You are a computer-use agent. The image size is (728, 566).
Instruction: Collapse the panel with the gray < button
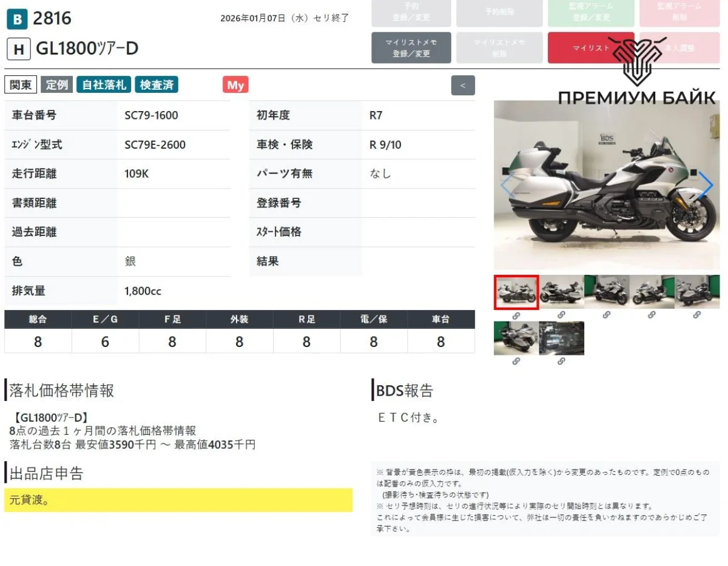463,86
